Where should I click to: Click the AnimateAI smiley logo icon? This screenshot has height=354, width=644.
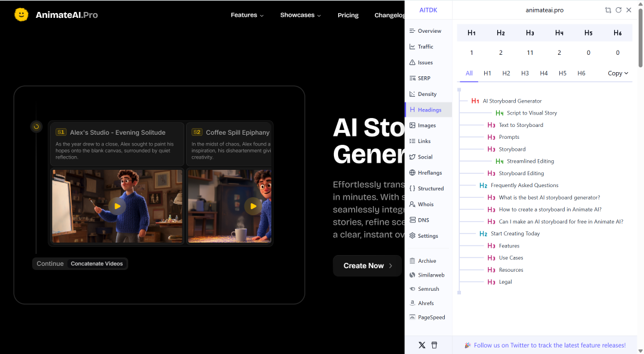pos(21,15)
